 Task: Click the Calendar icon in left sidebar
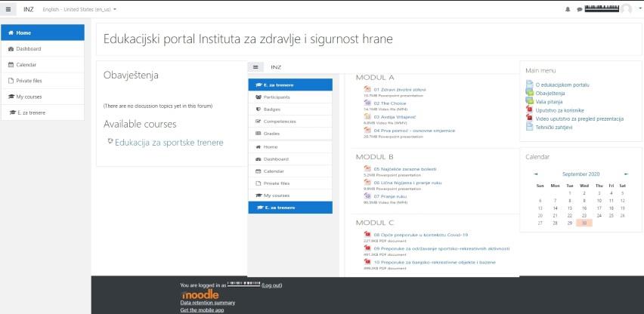pos(11,65)
